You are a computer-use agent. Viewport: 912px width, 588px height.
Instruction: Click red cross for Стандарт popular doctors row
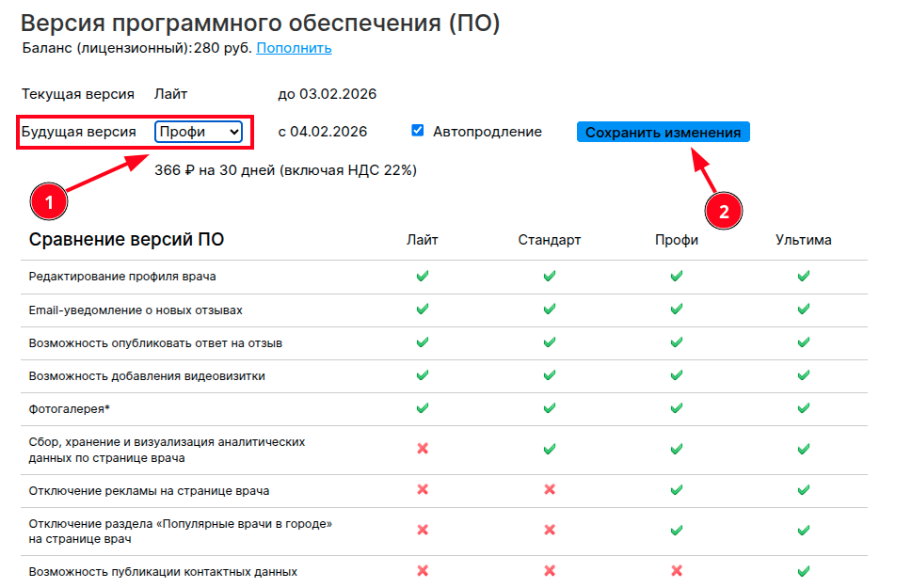click(550, 531)
